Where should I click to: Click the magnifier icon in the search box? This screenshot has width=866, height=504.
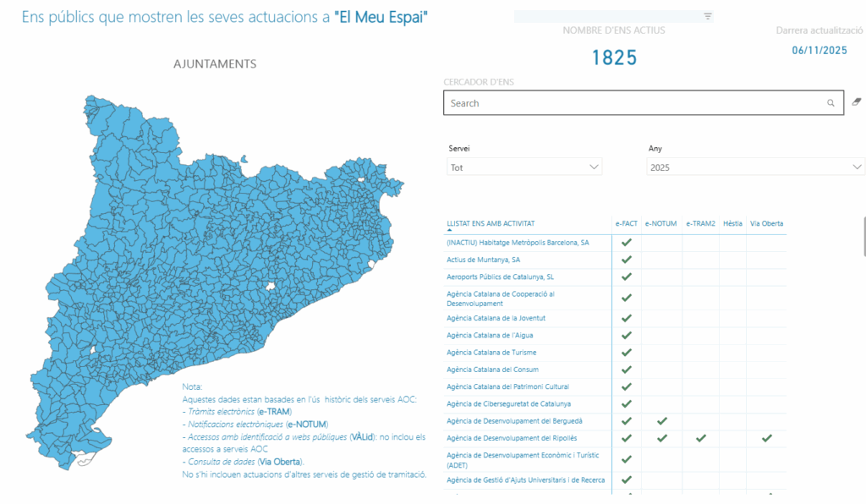830,103
